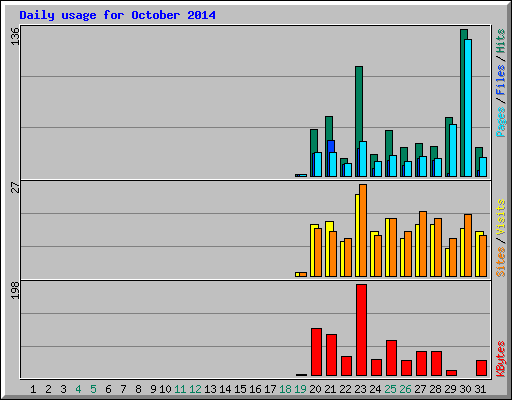Click day label 5 on the x-axis
This screenshot has width=512, height=400.
coord(93,389)
